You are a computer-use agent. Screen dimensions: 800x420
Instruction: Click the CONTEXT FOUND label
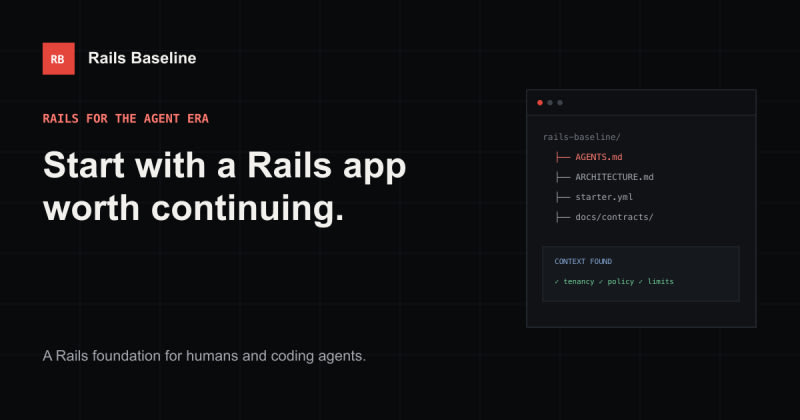(583, 261)
